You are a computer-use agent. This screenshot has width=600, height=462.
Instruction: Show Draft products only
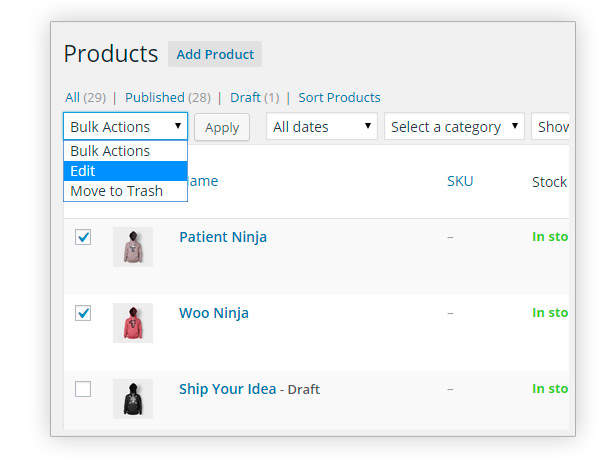click(x=245, y=97)
